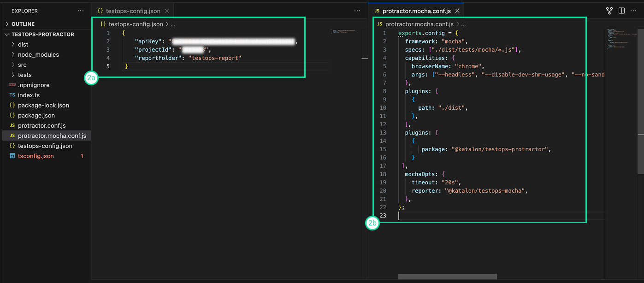Open Explorer panel more actions ellipsis
The image size is (644, 283).
point(81,11)
